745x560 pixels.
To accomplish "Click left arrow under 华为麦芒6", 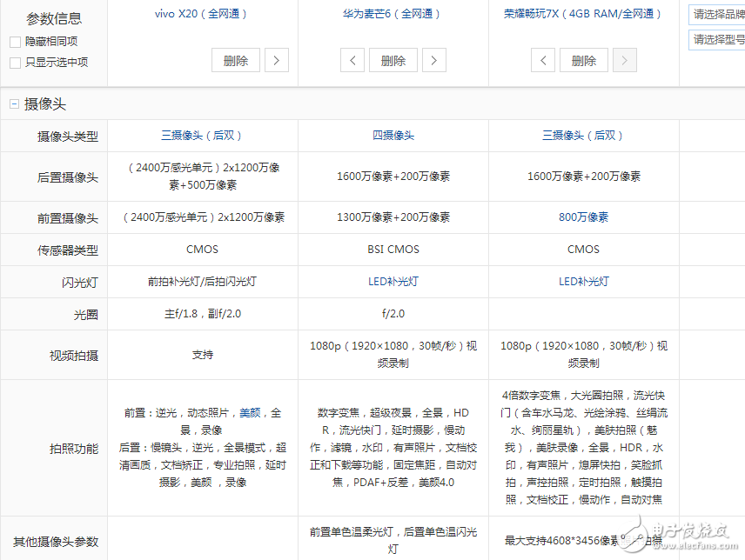I will point(352,60).
